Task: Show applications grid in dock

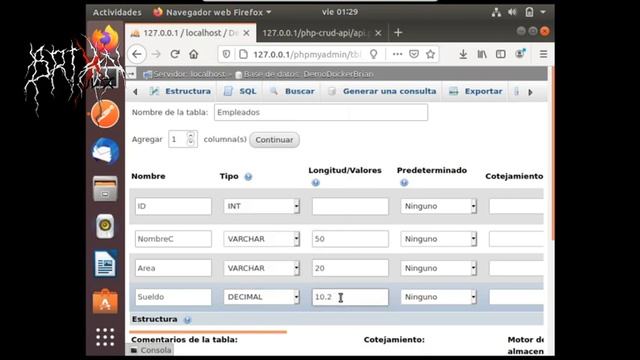Action: (x=105, y=337)
